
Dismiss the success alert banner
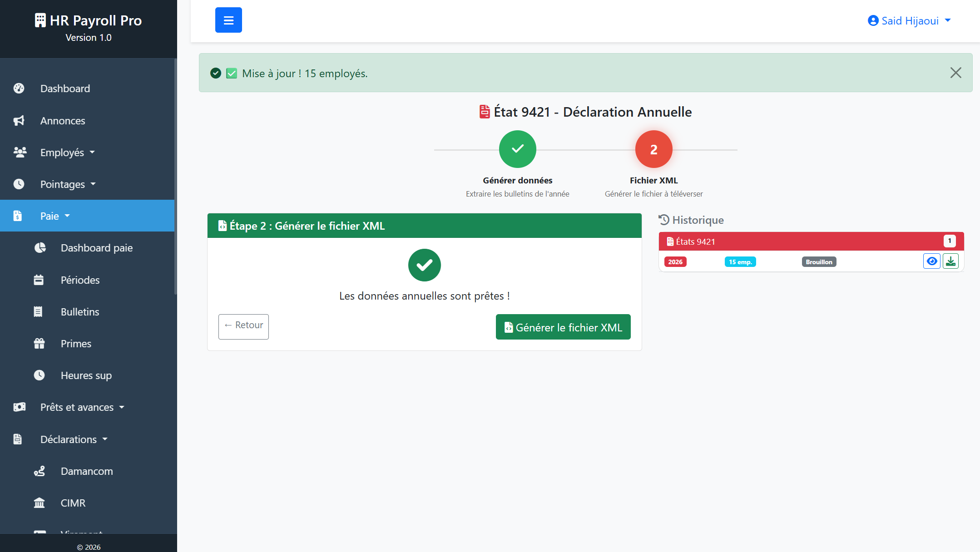(x=955, y=73)
